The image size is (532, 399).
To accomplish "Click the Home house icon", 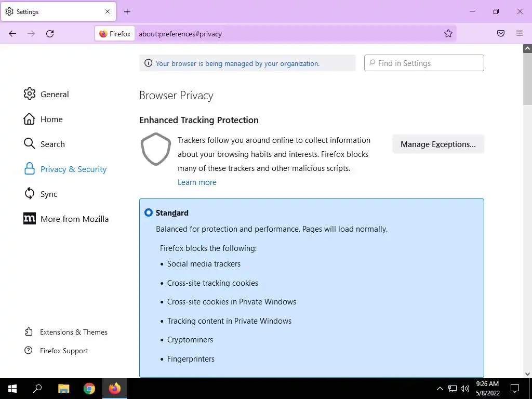I will [29, 119].
